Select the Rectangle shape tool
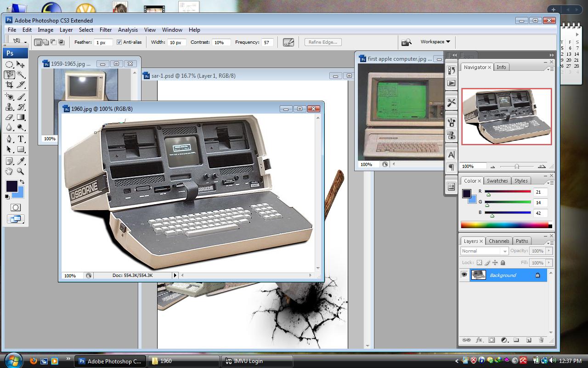The image size is (588, 368). click(21, 149)
